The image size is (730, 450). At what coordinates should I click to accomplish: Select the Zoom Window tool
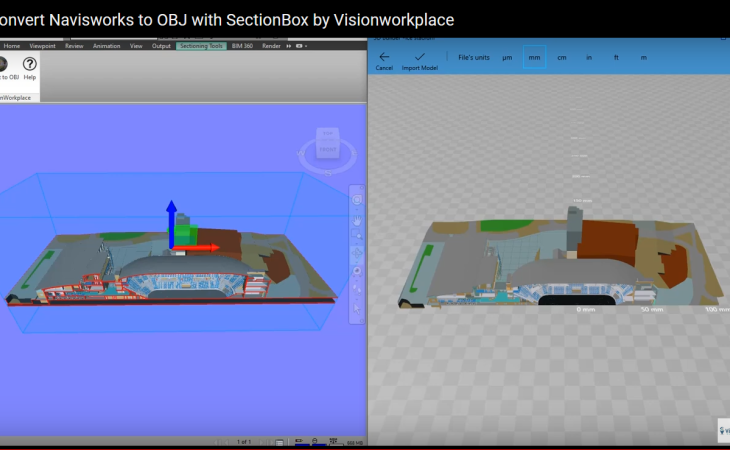357,235
